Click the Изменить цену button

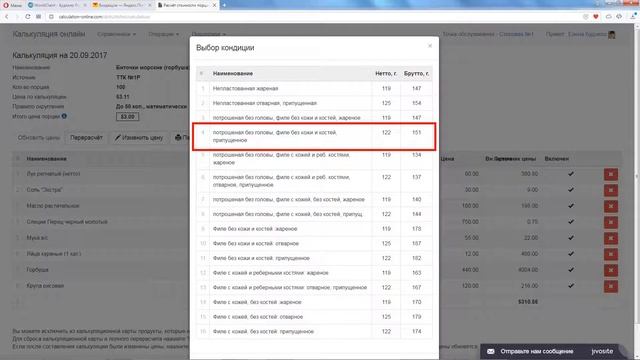[139, 138]
